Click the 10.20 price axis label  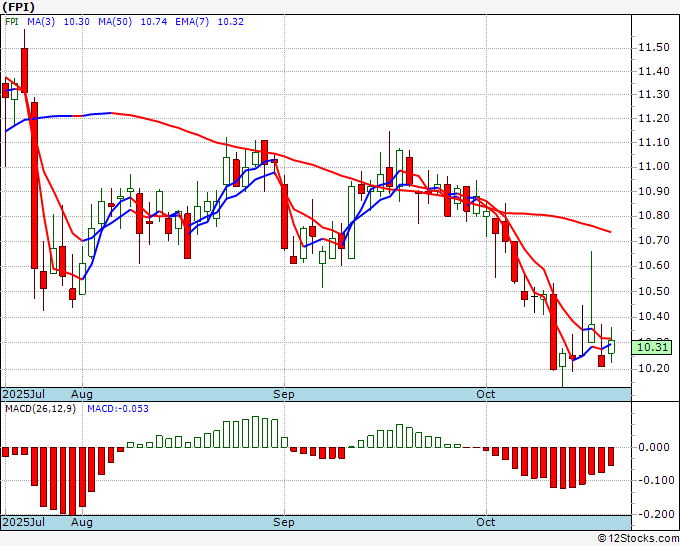coord(654,369)
